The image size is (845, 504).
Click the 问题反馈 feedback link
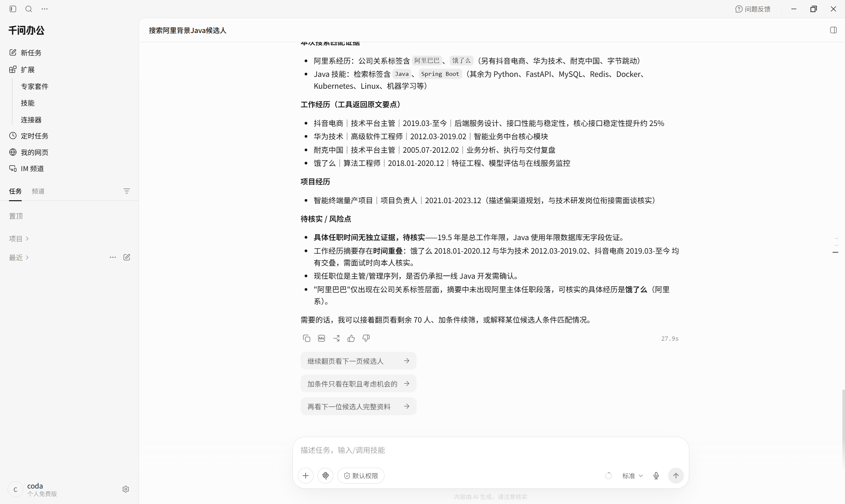coord(753,9)
